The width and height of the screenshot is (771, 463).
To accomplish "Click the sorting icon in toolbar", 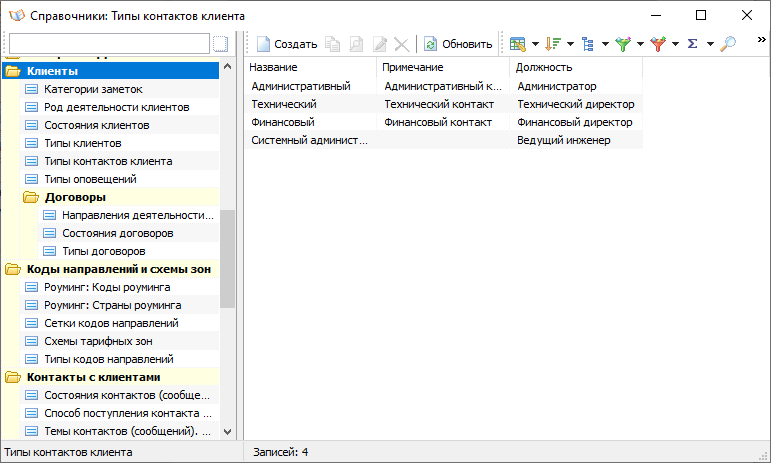I will click(553, 44).
